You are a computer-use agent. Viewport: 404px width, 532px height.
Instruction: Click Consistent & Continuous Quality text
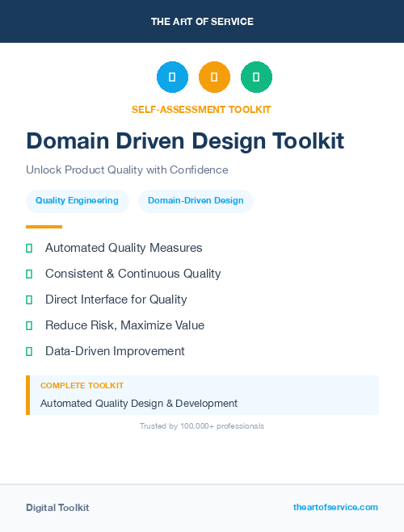[133, 274]
